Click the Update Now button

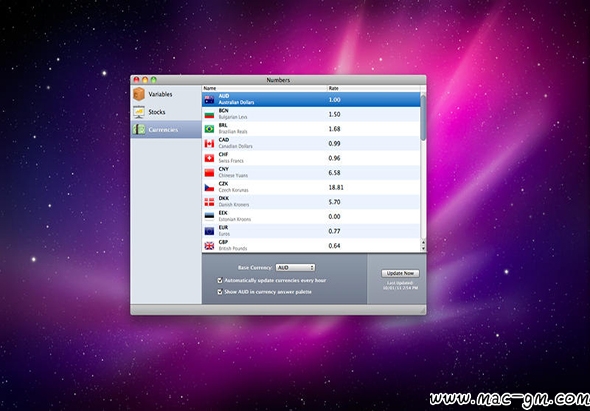pos(400,273)
